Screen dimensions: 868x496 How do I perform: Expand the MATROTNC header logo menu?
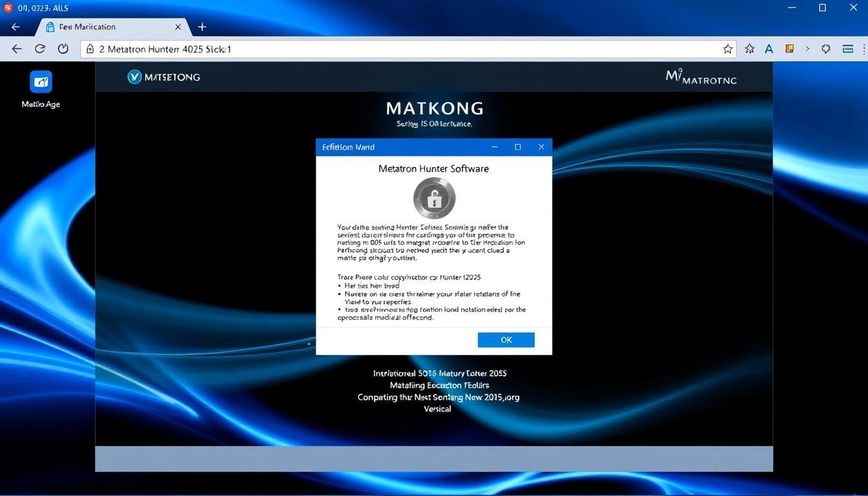(701, 76)
